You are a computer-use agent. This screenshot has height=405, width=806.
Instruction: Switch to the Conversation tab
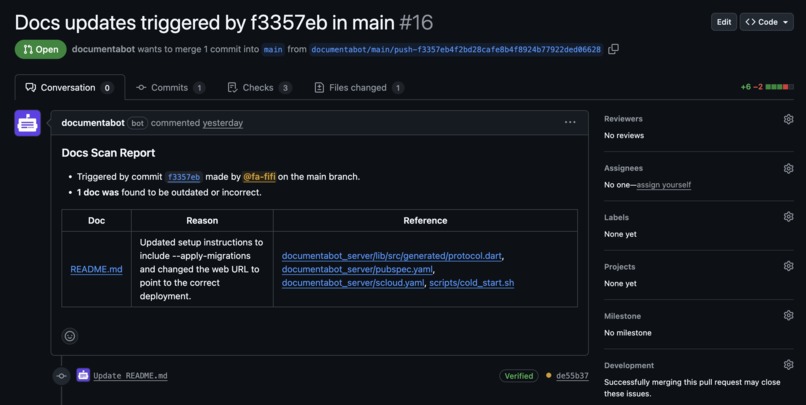69,88
